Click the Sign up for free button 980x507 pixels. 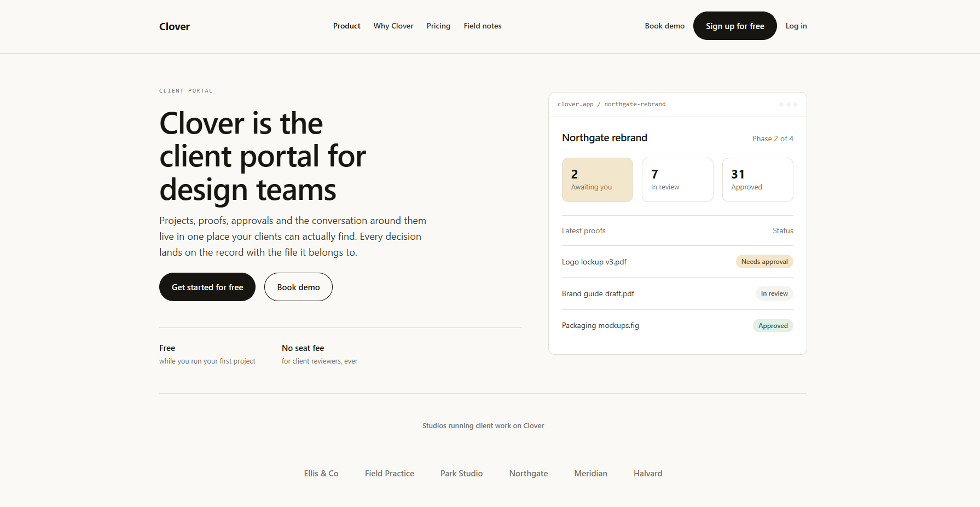(735, 26)
